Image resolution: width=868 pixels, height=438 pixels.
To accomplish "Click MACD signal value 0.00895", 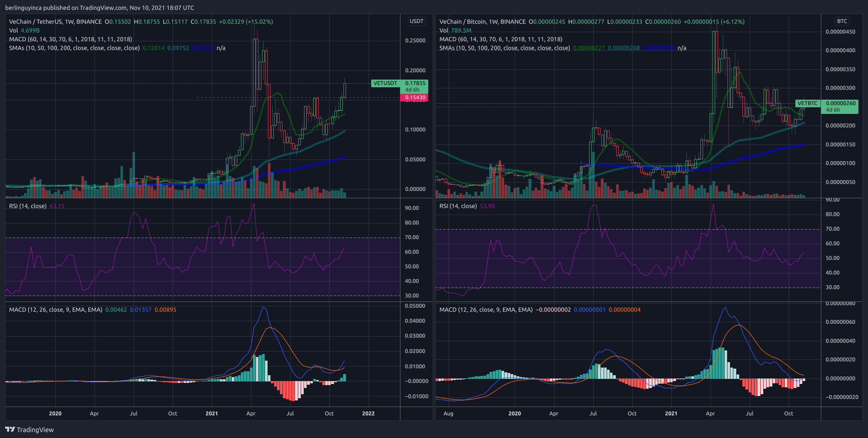I will (x=165, y=310).
